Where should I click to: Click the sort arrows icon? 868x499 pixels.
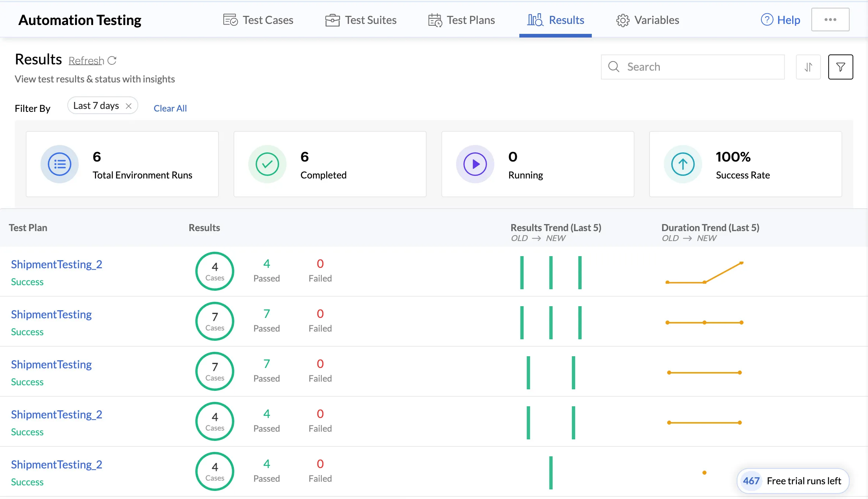808,67
